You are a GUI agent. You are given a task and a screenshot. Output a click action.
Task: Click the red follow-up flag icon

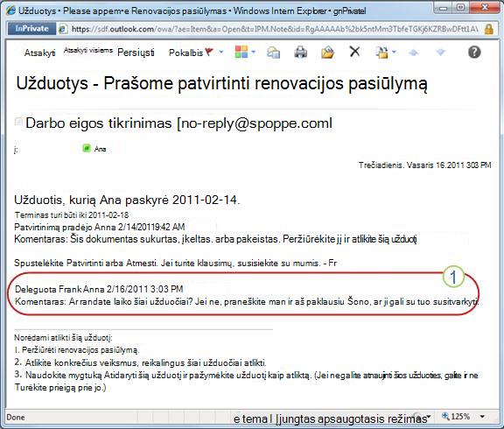click(x=209, y=52)
